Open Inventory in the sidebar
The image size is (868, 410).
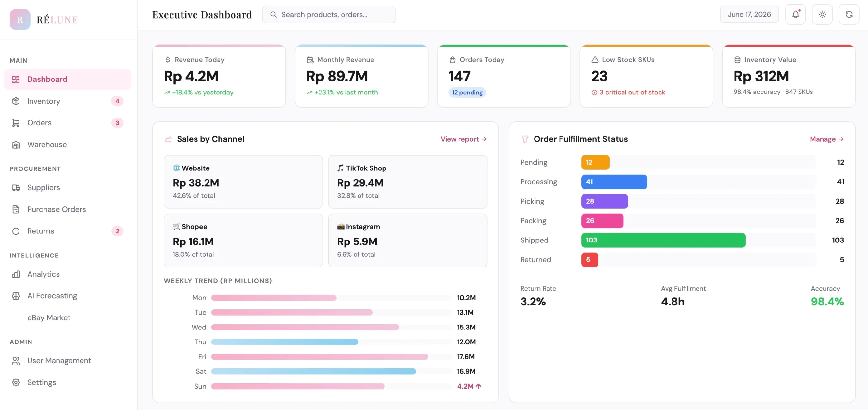67,101
